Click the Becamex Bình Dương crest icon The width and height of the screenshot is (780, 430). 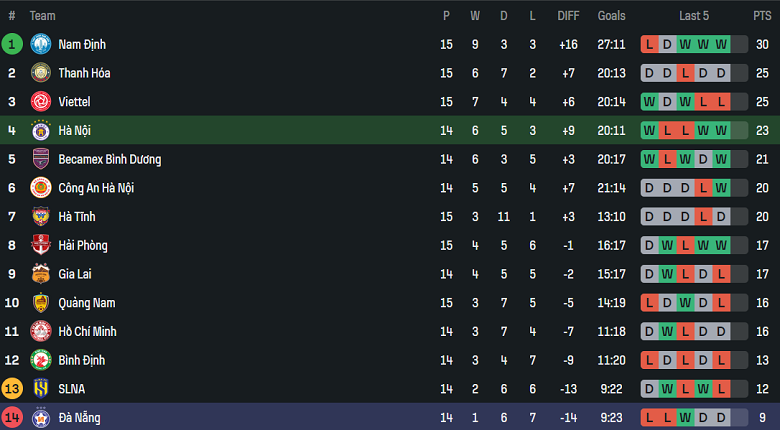[x=41, y=159]
